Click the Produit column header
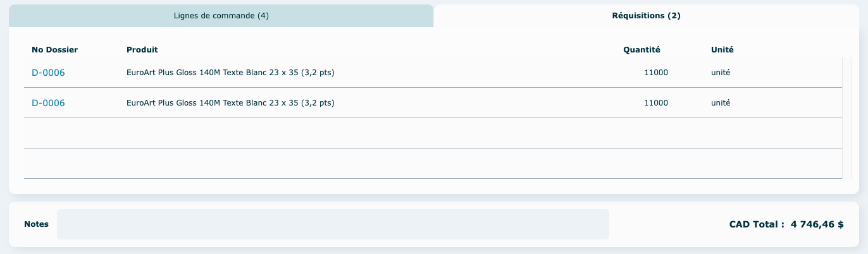The height and width of the screenshot is (254, 868). pyautogui.click(x=142, y=50)
